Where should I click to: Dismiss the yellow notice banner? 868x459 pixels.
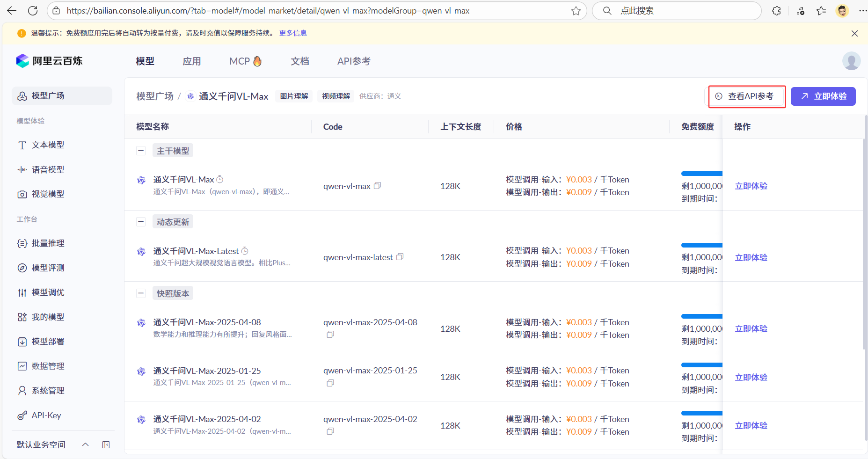[x=854, y=34]
